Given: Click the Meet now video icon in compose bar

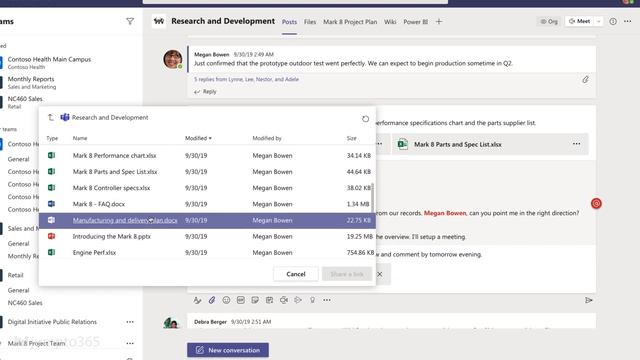Looking at the screenshot, I should tap(284, 300).
